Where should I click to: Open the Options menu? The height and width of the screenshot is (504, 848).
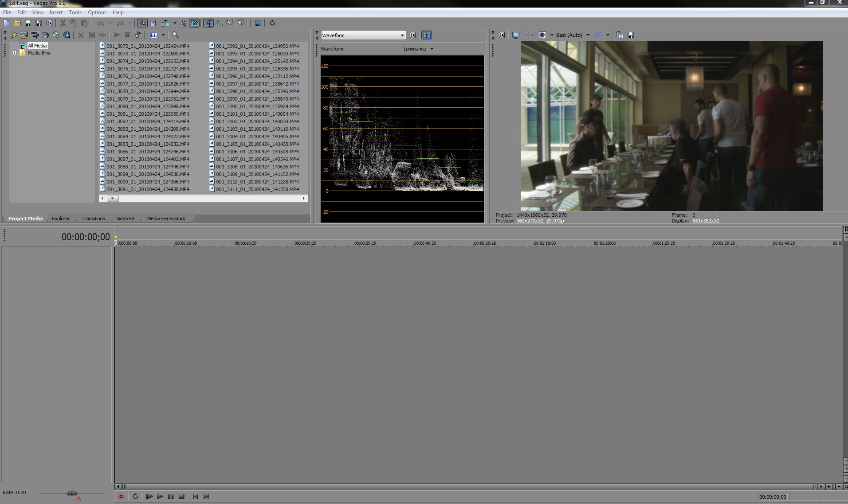click(97, 12)
